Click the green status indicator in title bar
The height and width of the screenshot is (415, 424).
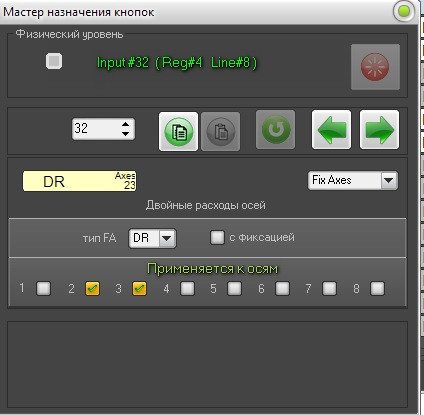(404, 11)
